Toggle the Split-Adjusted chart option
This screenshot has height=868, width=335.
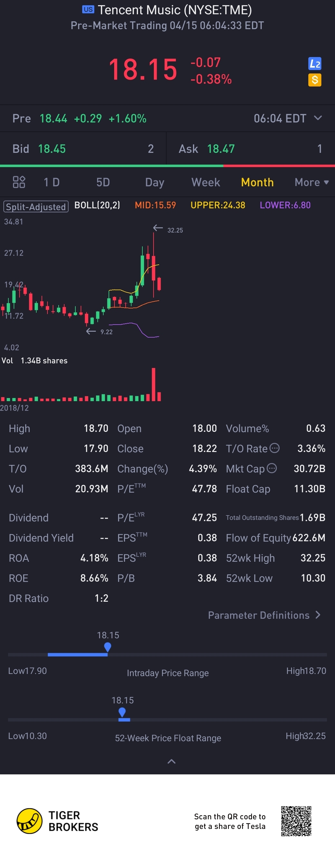pyautogui.click(x=36, y=206)
